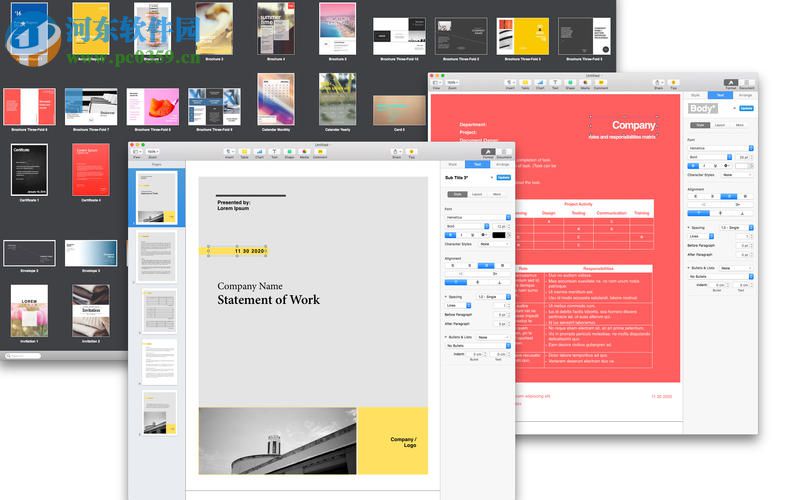This screenshot has width=800, height=500.
Task: Click Format icon in red Company window toolbar
Action: pos(731,83)
